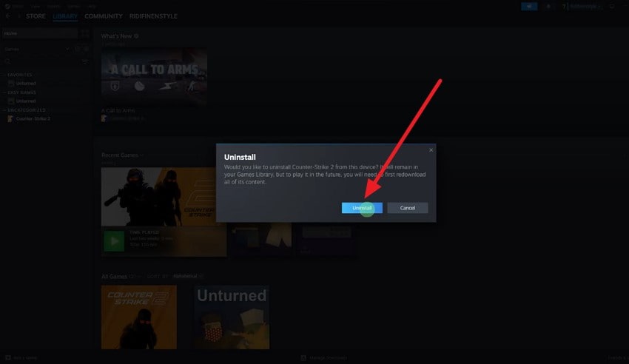Viewport: 629px width, 364px height.
Task: Confirm with the blue Uninstall button
Action: tap(362, 208)
